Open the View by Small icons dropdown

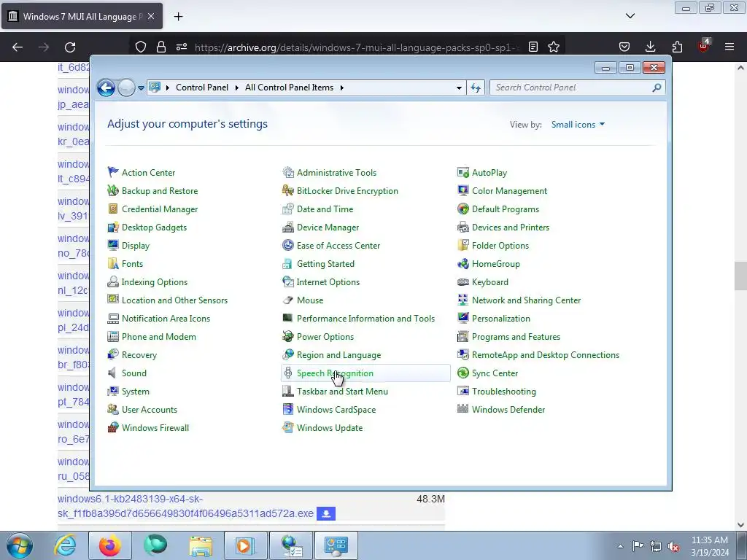coord(578,124)
